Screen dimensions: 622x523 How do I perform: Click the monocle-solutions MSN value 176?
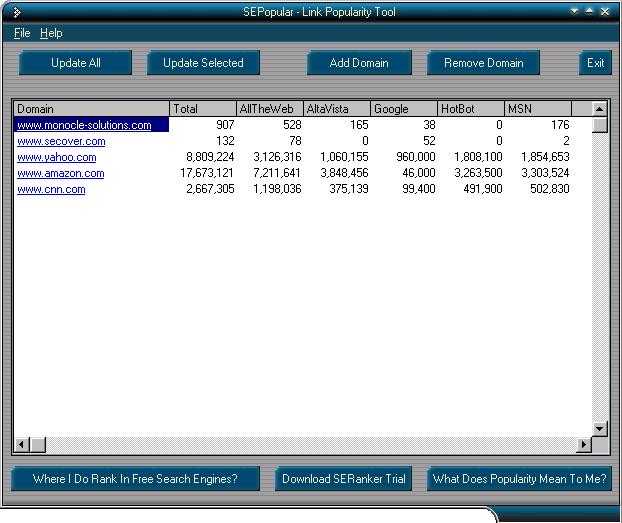pyautogui.click(x=560, y=125)
